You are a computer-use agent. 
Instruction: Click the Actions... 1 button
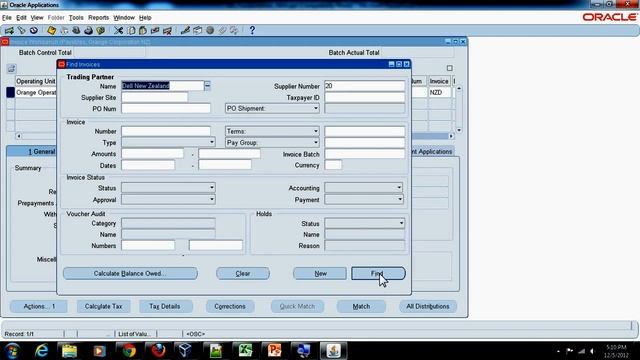pos(39,306)
